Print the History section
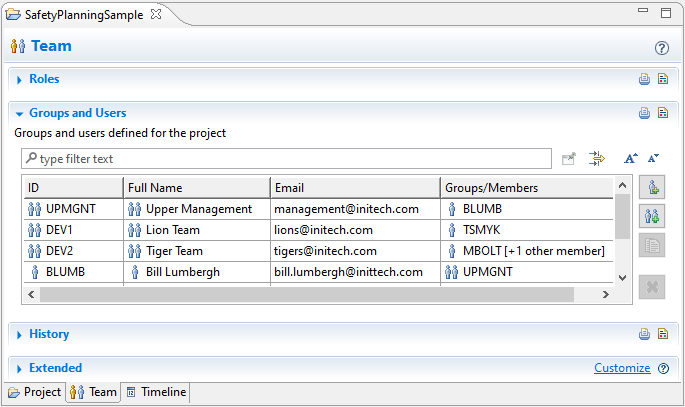This screenshot has width=685, height=407. point(645,334)
